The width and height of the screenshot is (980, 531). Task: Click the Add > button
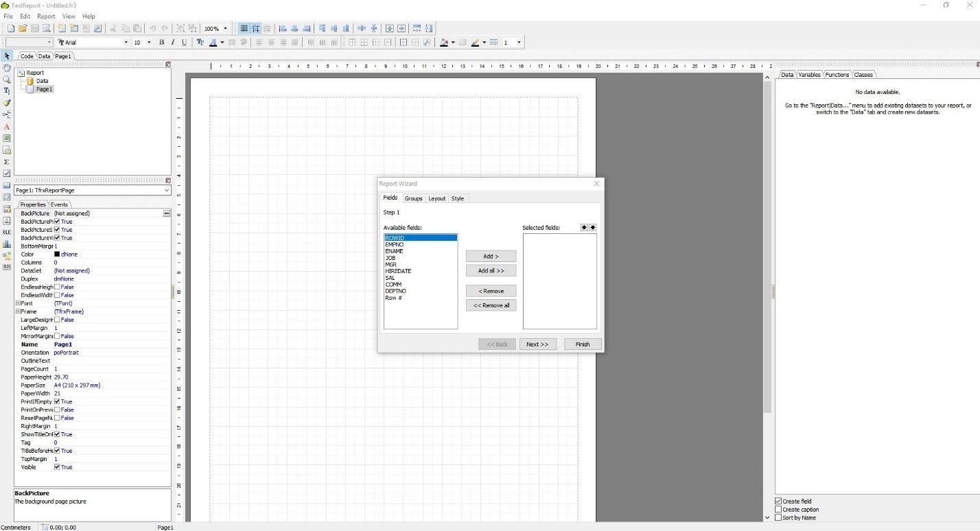point(491,256)
